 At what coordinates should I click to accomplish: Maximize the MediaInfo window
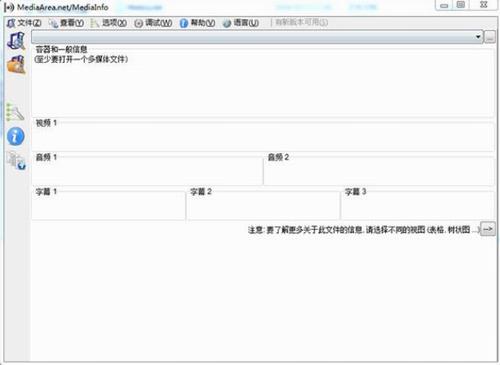pyautogui.click(x=461, y=5)
